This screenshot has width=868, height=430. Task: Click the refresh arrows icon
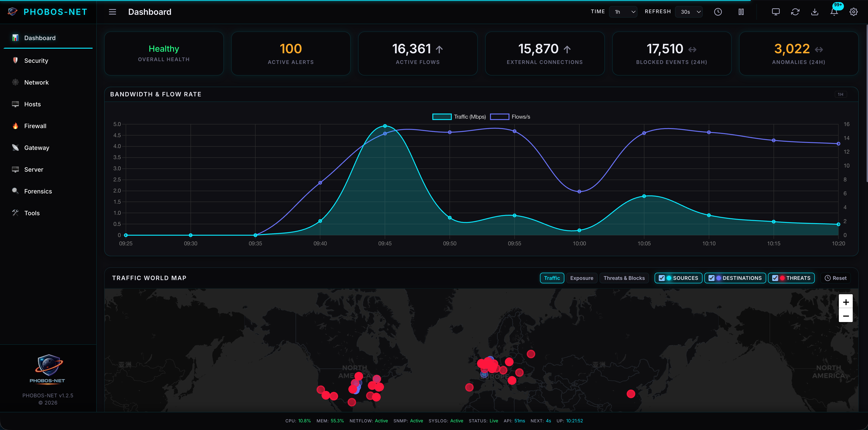click(795, 12)
